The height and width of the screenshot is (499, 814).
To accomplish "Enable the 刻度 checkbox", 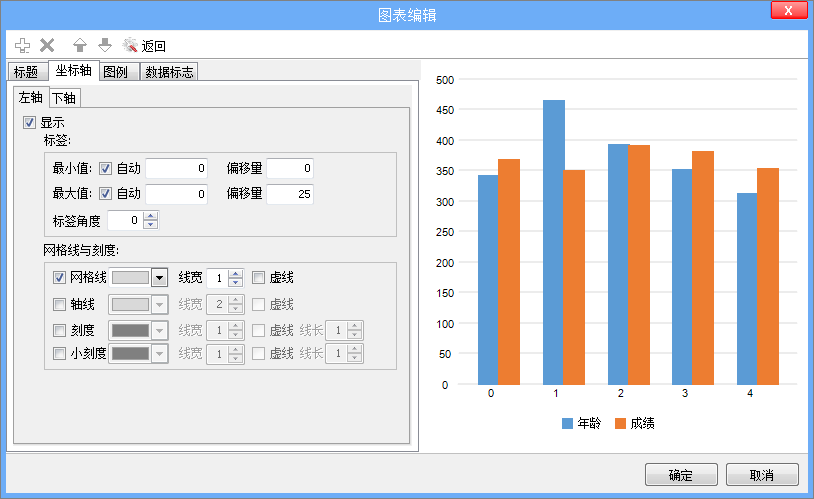I will tap(59, 330).
